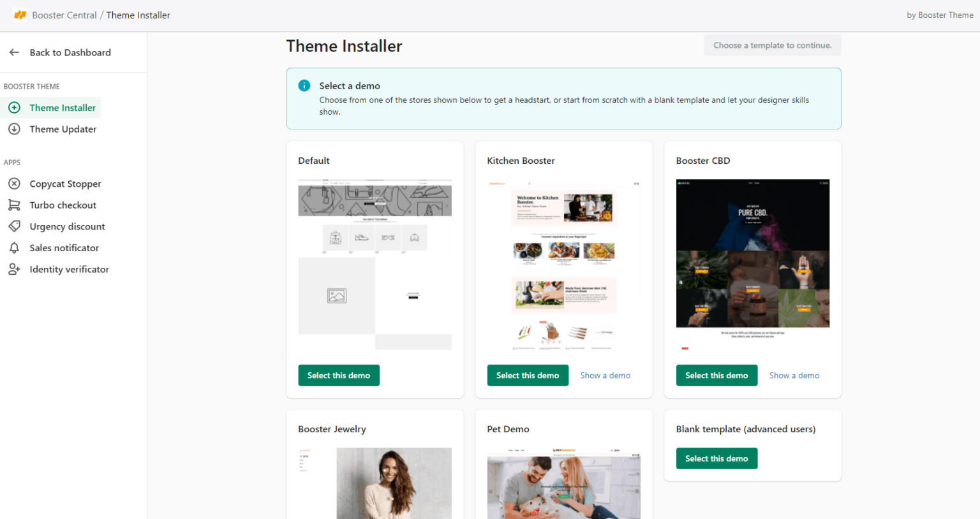Click the Theme Updater download icon

14,129
